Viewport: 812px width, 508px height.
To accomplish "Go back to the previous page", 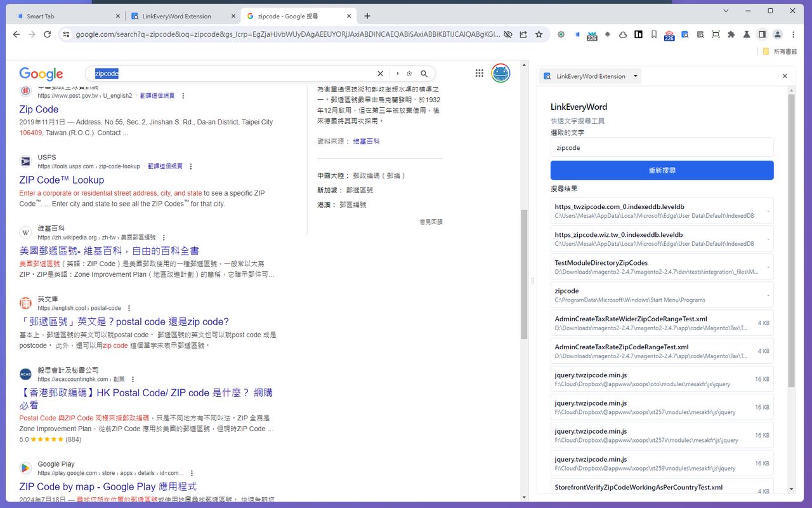I will point(16,34).
